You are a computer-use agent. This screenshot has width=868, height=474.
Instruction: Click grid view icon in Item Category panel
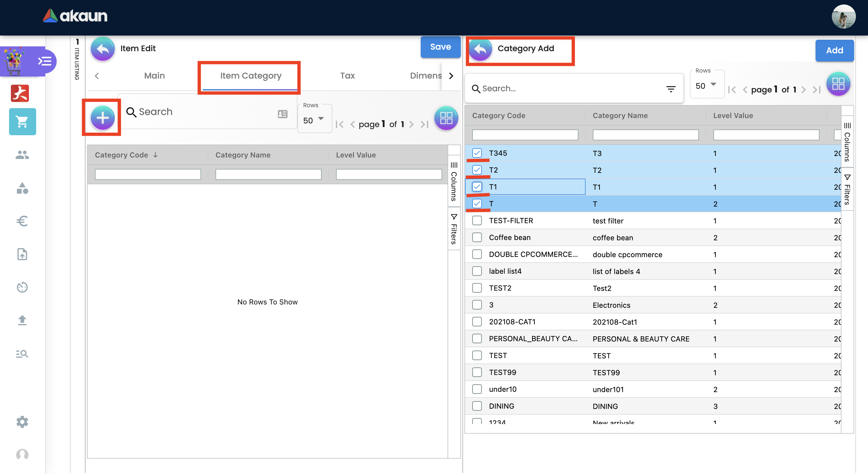[446, 118]
